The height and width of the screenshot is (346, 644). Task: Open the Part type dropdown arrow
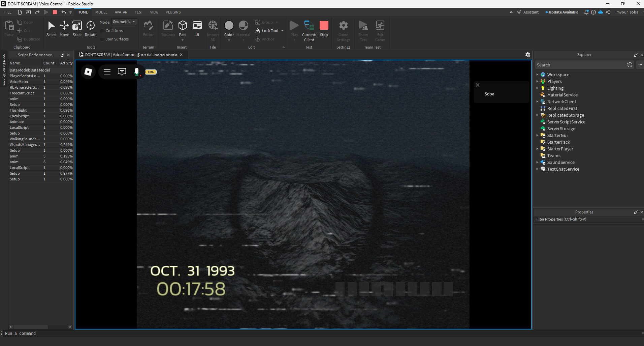pyautogui.click(x=183, y=40)
